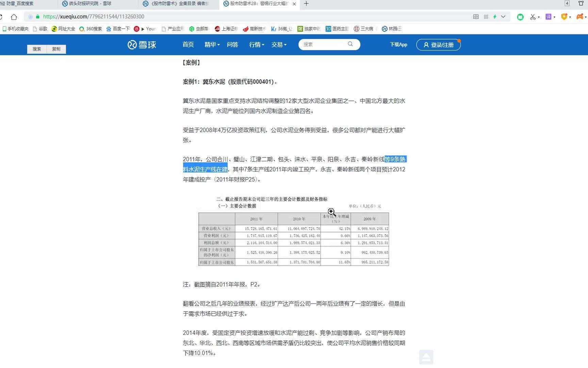Close the 股市防雷术28 tab
The width and height of the screenshot is (588, 368).
click(294, 4)
